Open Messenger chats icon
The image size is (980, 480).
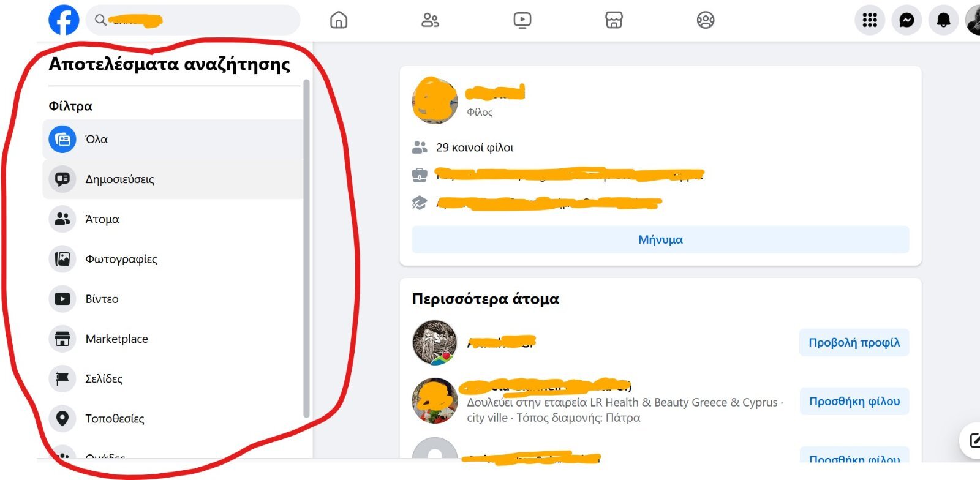(x=907, y=20)
